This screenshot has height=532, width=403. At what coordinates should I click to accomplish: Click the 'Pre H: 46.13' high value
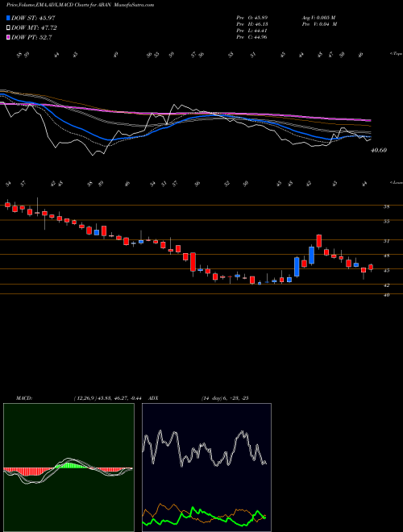[252, 24]
